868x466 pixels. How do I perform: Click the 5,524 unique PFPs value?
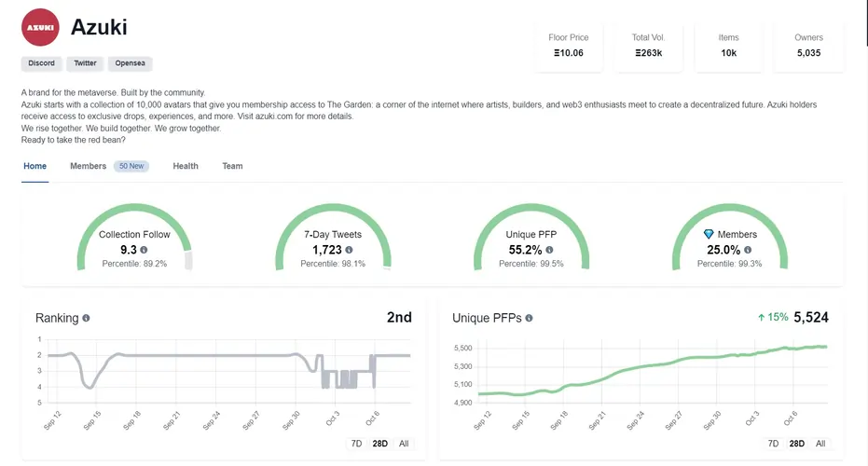coord(811,317)
